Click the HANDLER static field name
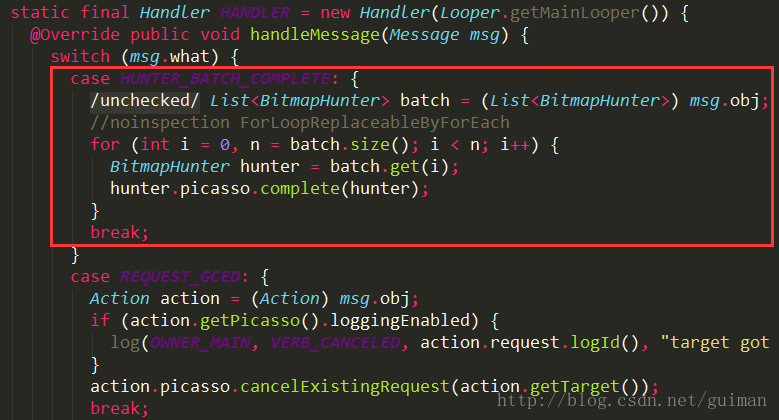 pos(255,12)
